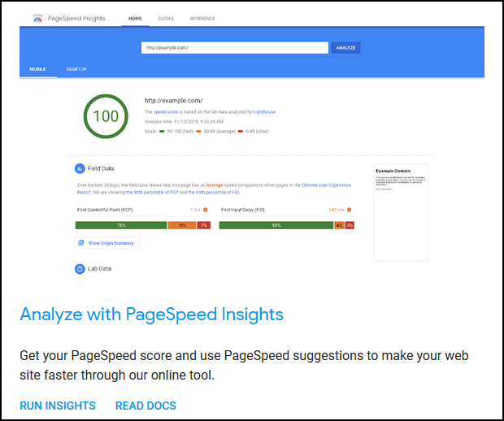The image size is (504, 421).
Task: Click the Analyze with PageSpeed Insights heading
Action: (x=151, y=315)
